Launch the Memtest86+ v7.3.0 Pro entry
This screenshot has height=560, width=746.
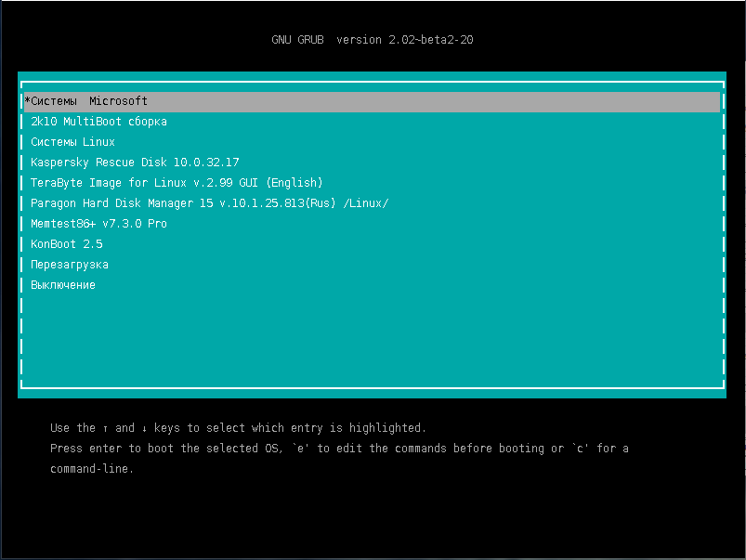pyautogui.click(x=98, y=224)
